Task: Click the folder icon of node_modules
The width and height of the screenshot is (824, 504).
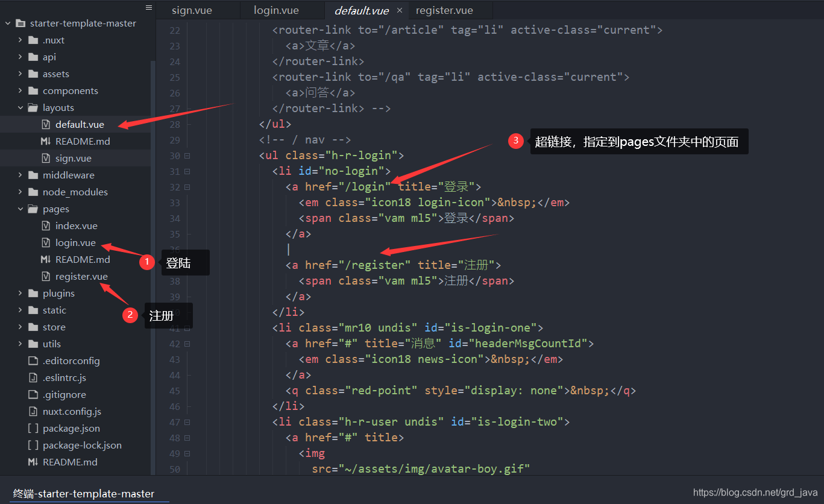Action: click(33, 192)
